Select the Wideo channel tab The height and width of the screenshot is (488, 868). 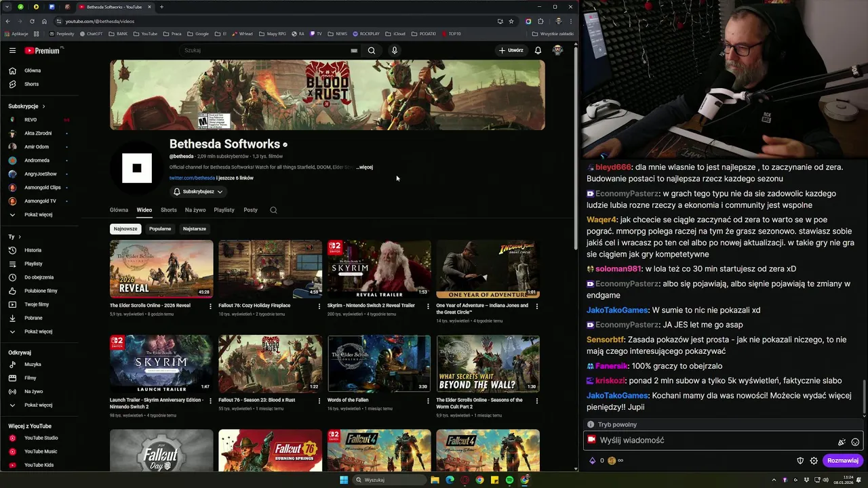click(144, 210)
